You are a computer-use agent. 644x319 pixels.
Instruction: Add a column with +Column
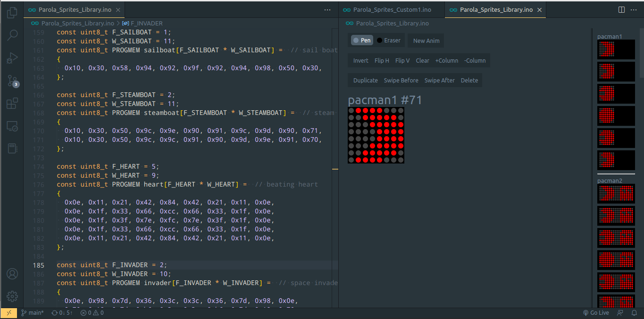447,60
